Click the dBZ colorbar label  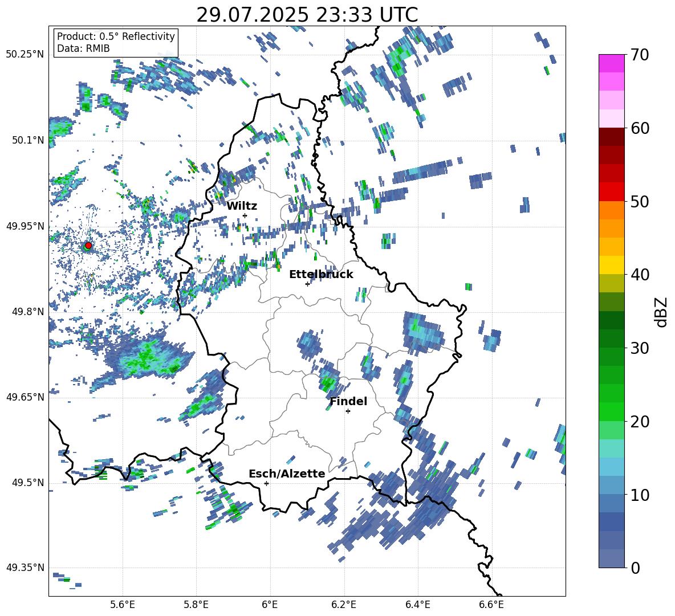(661, 312)
